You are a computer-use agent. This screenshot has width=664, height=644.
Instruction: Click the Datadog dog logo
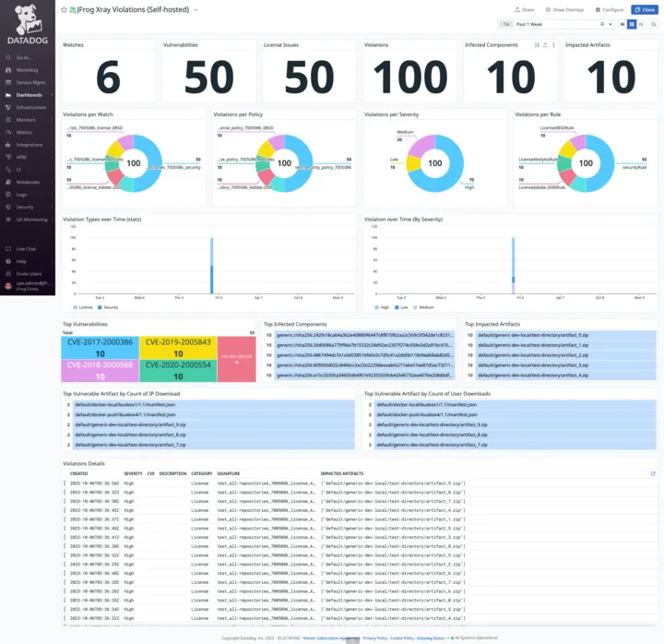pyautogui.click(x=28, y=19)
